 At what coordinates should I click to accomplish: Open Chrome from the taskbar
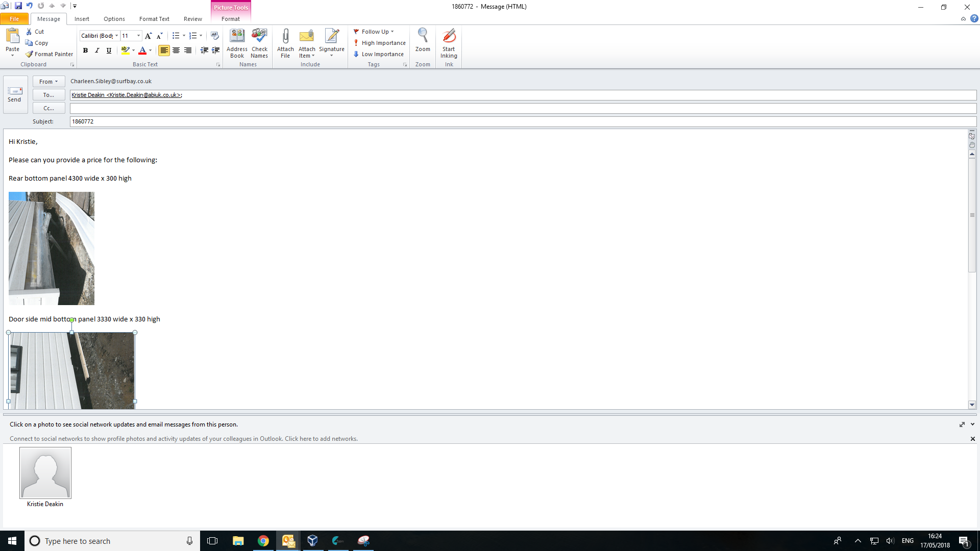pos(263,541)
